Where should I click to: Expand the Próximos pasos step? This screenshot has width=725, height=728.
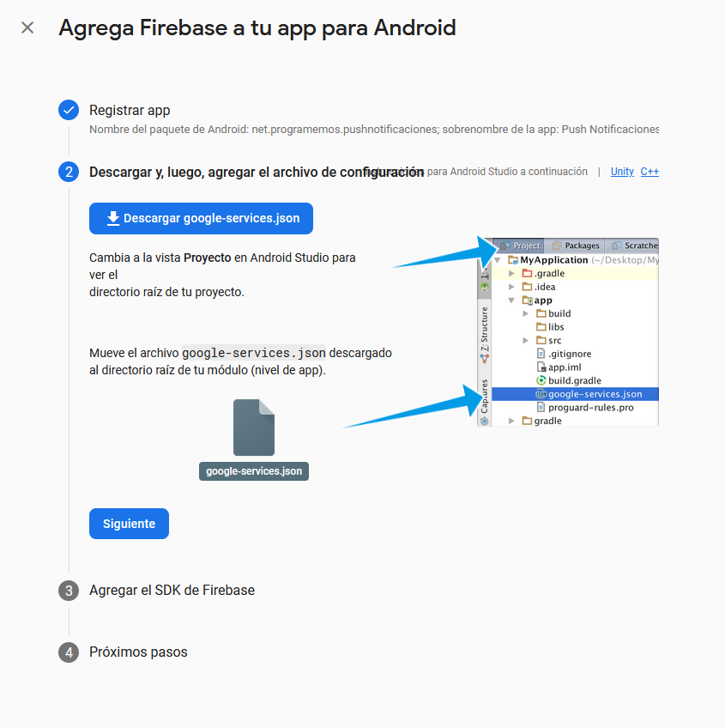tap(138, 652)
